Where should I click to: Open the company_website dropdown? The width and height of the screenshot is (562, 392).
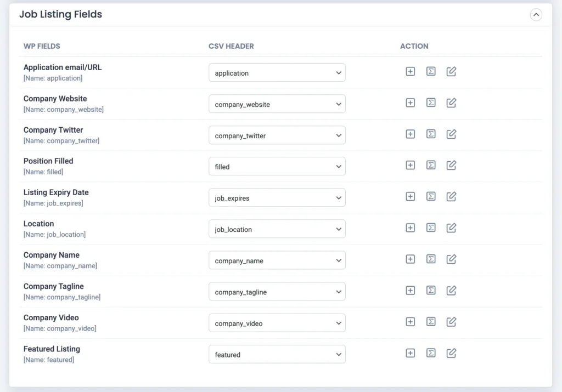coord(277,104)
